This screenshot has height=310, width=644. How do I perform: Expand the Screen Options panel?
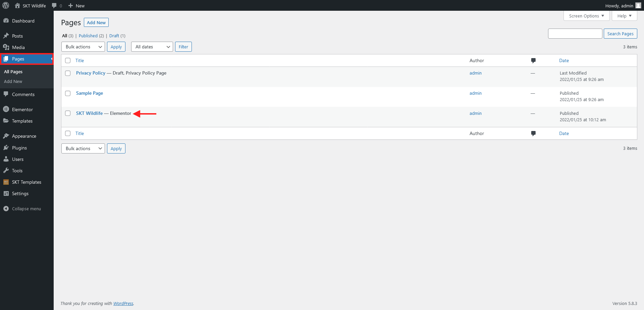pyautogui.click(x=586, y=16)
